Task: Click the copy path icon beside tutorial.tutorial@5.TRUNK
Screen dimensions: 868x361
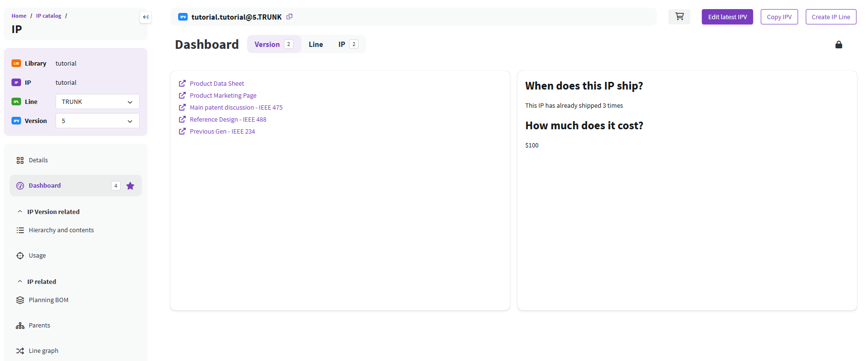Action: [290, 17]
